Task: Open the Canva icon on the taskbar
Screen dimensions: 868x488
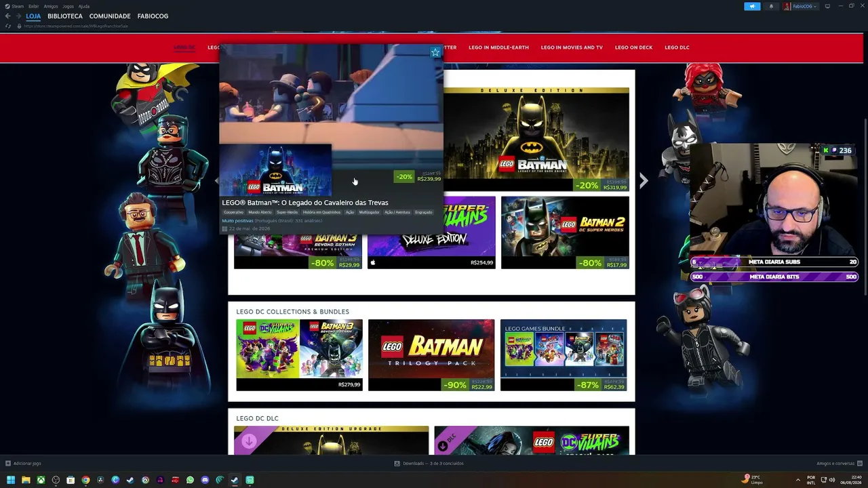Action: pyautogui.click(x=115, y=480)
